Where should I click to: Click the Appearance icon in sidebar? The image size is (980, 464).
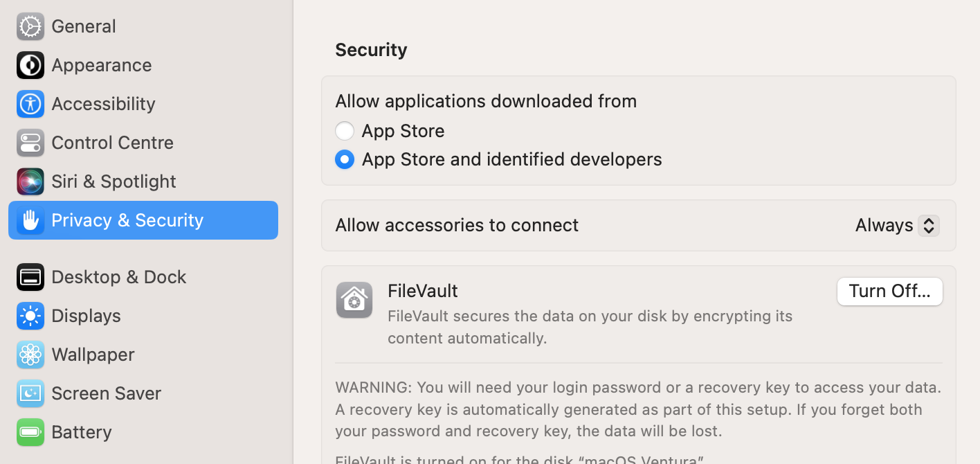[x=30, y=65]
